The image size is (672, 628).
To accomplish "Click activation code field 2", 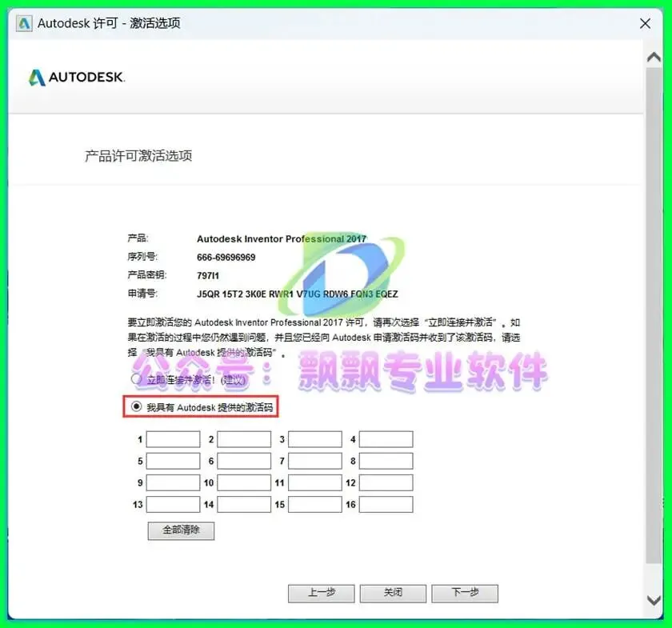I will click(244, 439).
